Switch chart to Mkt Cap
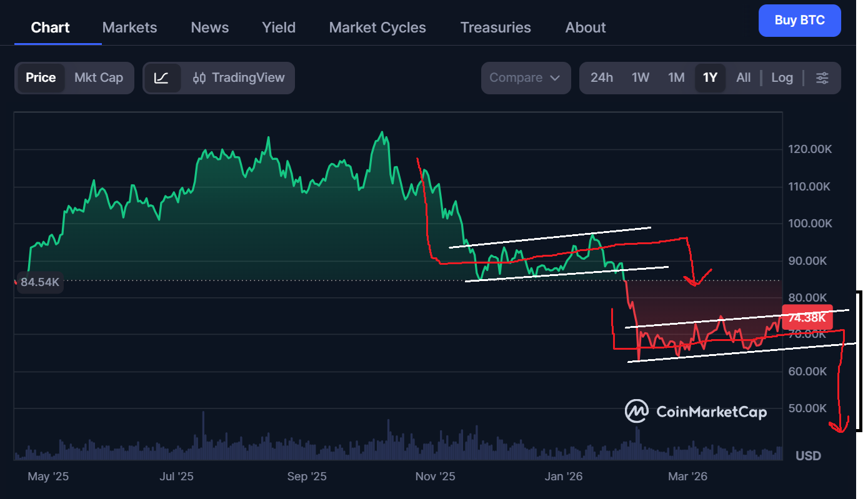 point(99,78)
